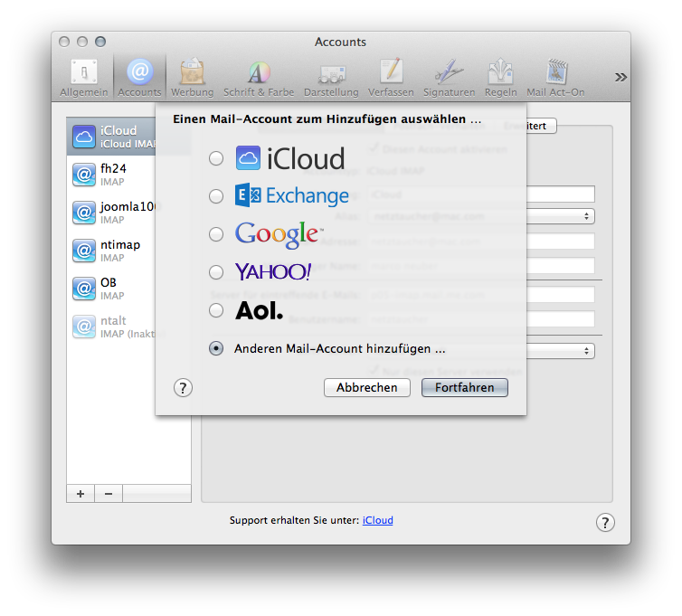Choose the Google account option
Image resolution: width=682 pixels, height=616 pixels.
click(x=216, y=234)
